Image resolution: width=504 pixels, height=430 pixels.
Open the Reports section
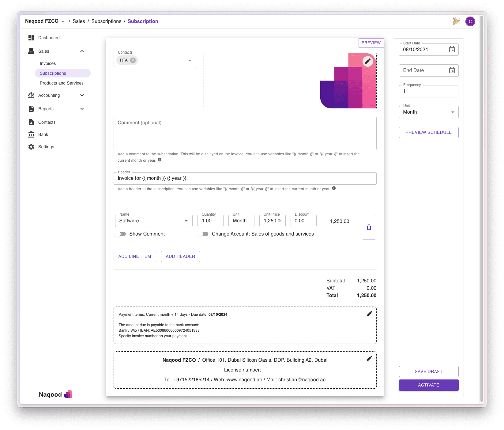point(46,109)
